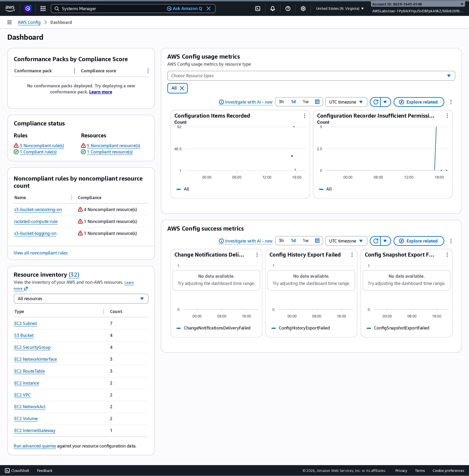The image size is (469, 476).
Task: Open 1 Compliant resource(s) link
Action: point(110,152)
